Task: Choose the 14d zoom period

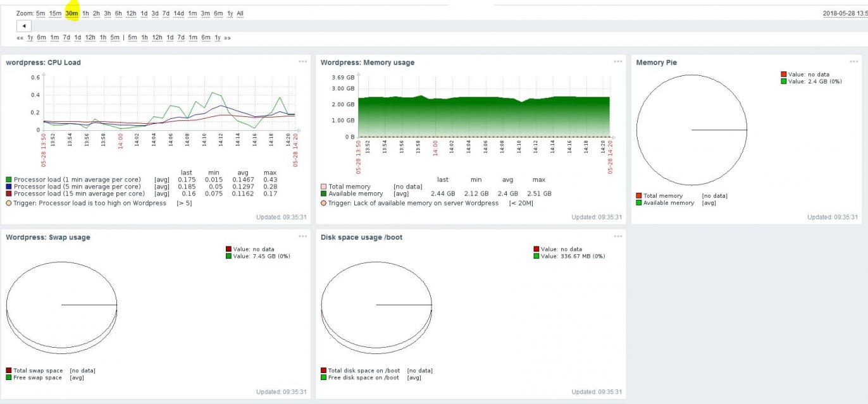Action: point(178,13)
